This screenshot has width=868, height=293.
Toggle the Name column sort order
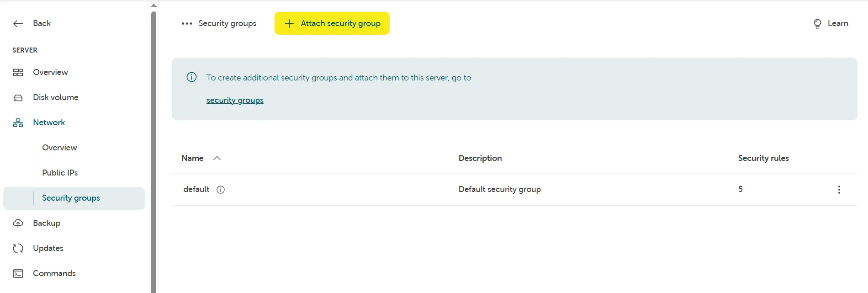coord(217,158)
